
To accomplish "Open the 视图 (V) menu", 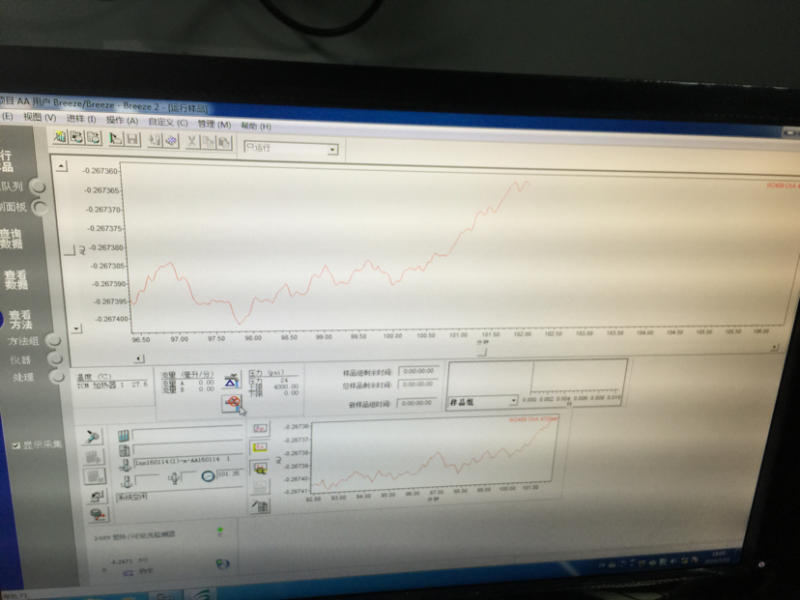I will 39,117.
